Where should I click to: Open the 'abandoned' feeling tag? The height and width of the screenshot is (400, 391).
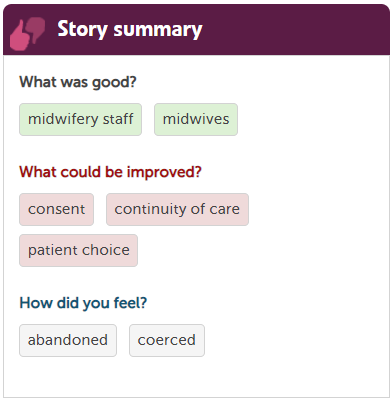pyautogui.click(x=68, y=340)
